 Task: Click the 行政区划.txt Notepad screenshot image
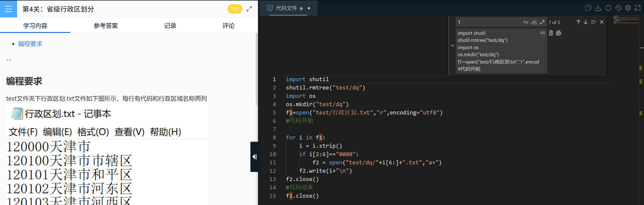(x=107, y=154)
